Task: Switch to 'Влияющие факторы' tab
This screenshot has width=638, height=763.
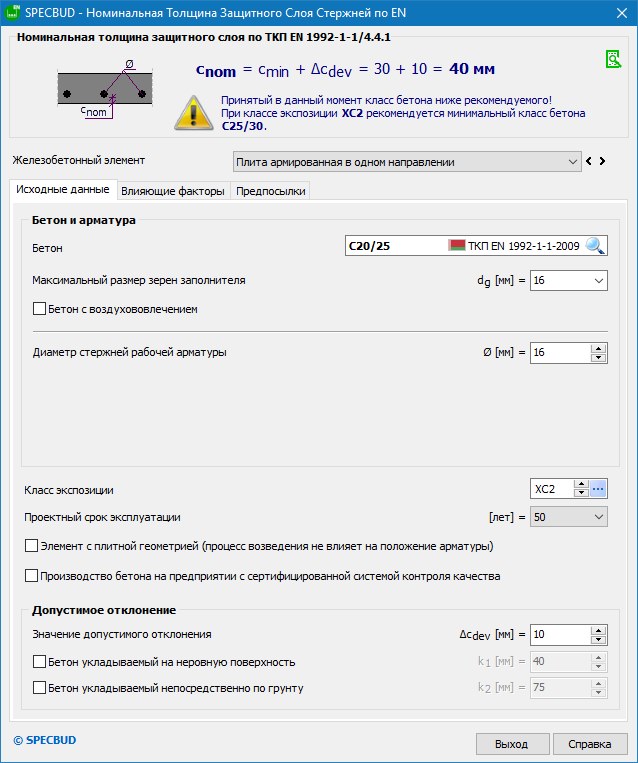Action: pos(172,191)
